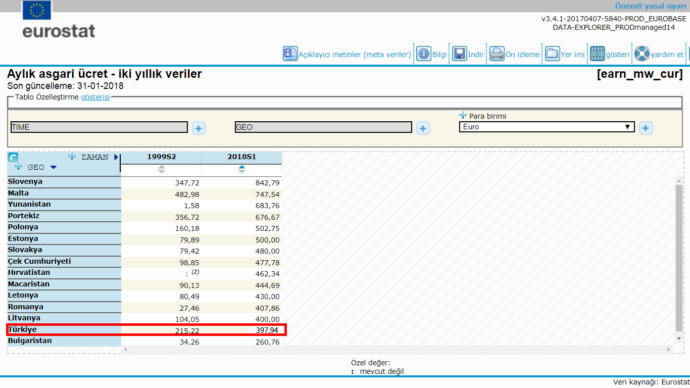Click the plus button next to GEO field
Image resolution: width=690 pixels, height=388 pixels.
[423, 128]
